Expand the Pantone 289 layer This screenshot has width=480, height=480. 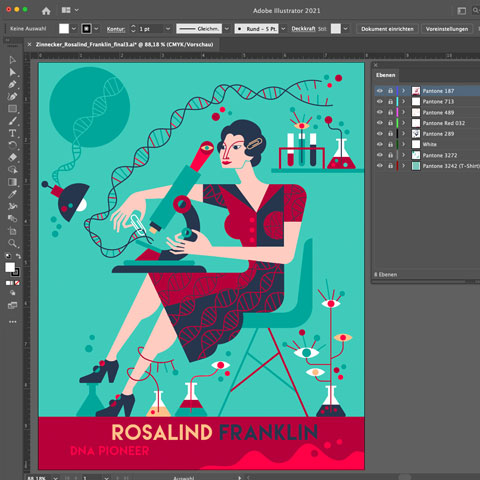(x=404, y=133)
